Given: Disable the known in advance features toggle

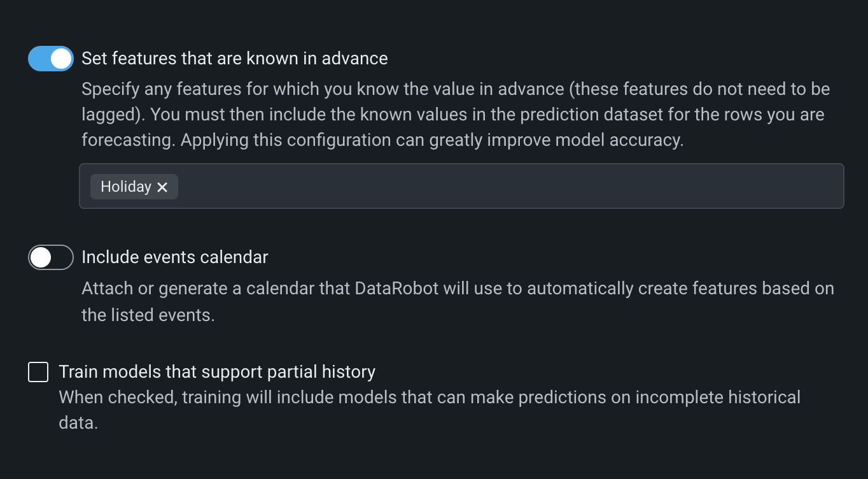Looking at the screenshot, I should [x=51, y=59].
